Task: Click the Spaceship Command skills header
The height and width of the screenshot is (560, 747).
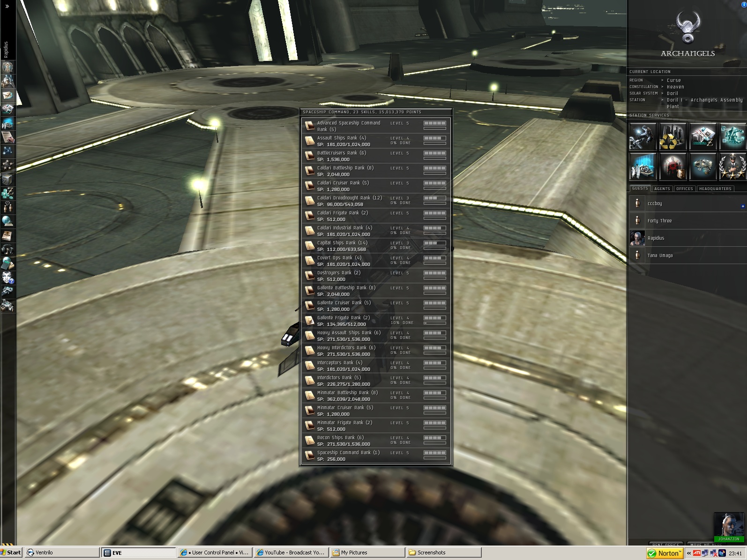Action: tap(362, 112)
